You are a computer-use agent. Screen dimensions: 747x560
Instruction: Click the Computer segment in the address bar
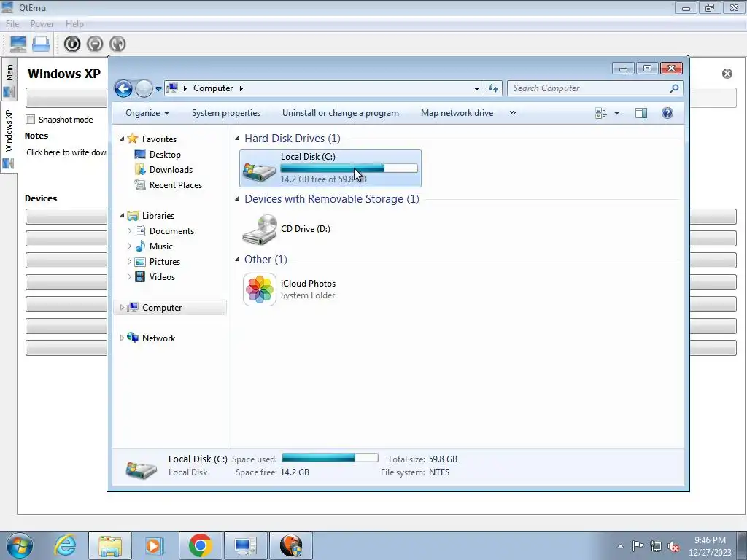(213, 88)
